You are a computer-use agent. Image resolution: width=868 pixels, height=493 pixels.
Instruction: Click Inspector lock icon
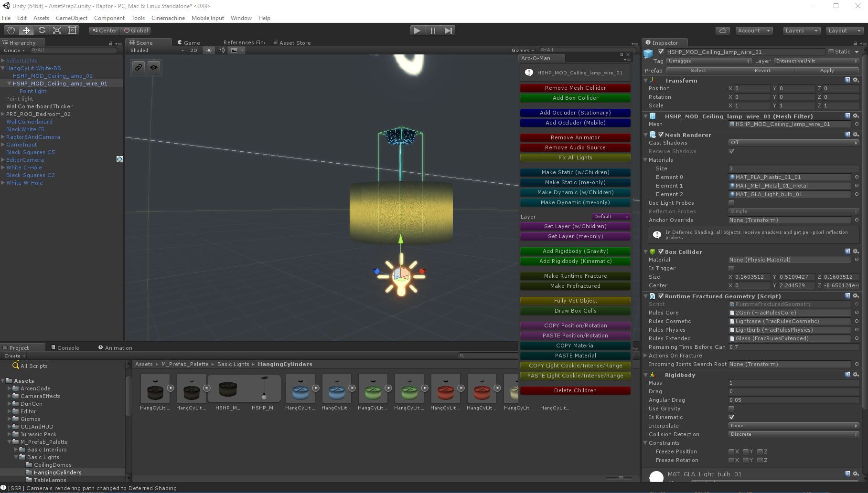(x=855, y=43)
